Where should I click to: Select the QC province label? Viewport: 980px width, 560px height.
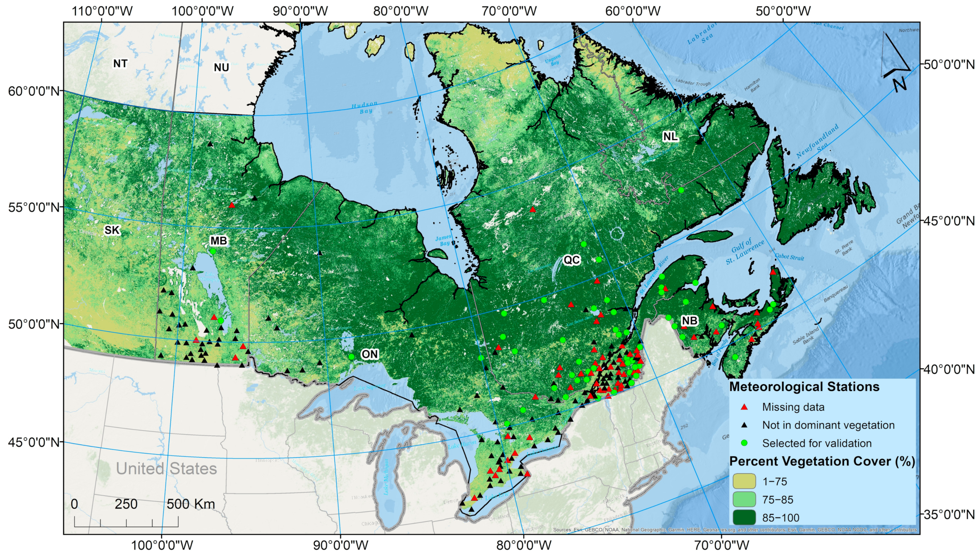click(x=573, y=260)
